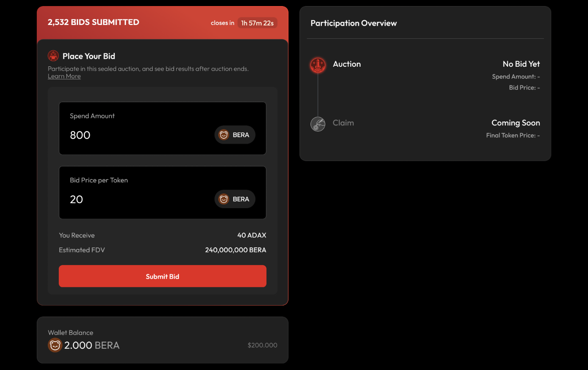Open the Learn More link
The height and width of the screenshot is (370, 588).
coord(64,76)
